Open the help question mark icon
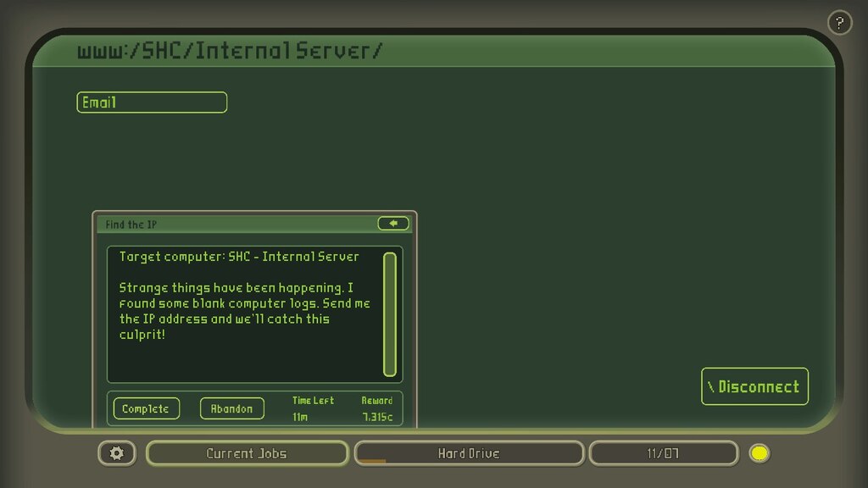 (839, 23)
